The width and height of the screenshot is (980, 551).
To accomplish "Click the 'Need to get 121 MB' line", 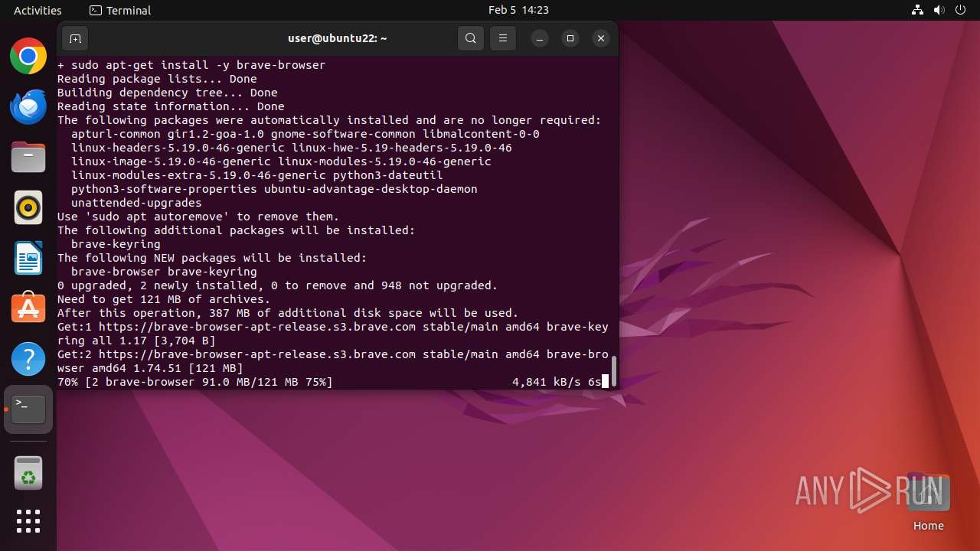I will (x=164, y=299).
